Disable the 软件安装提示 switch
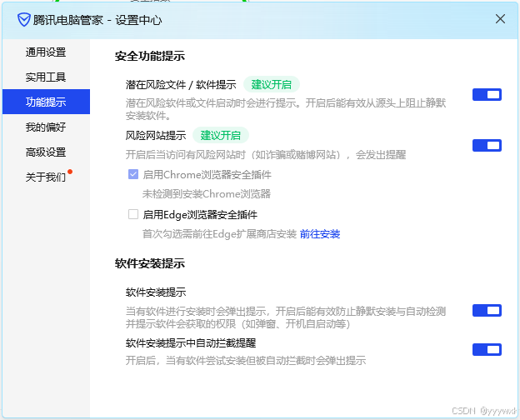This screenshot has height=420, width=520. tap(487, 311)
